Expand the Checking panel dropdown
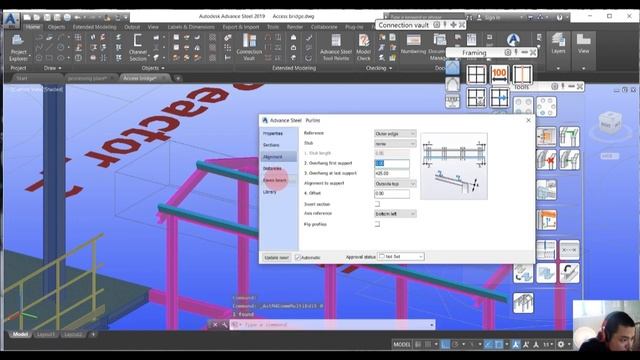Viewport: 640px width, 360px height. (x=379, y=68)
